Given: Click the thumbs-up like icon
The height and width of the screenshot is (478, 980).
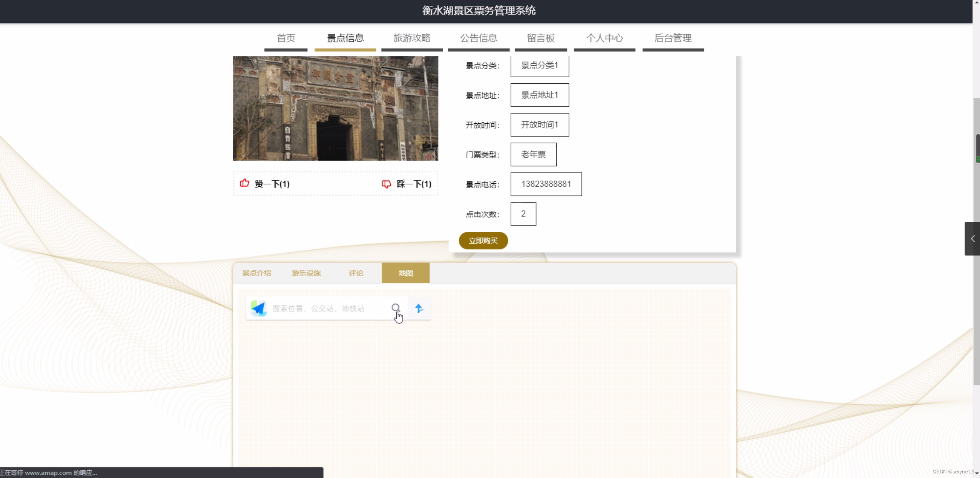Looking at the screenshot, I should 245,183.
